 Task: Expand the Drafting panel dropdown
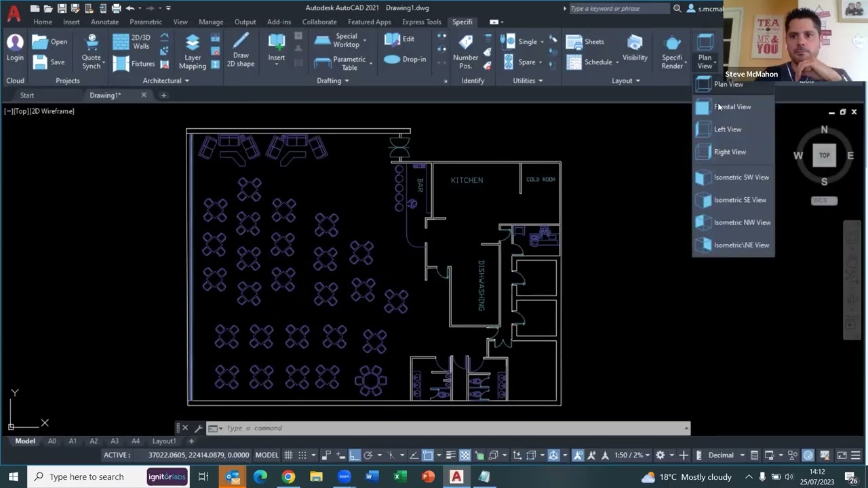347,81
